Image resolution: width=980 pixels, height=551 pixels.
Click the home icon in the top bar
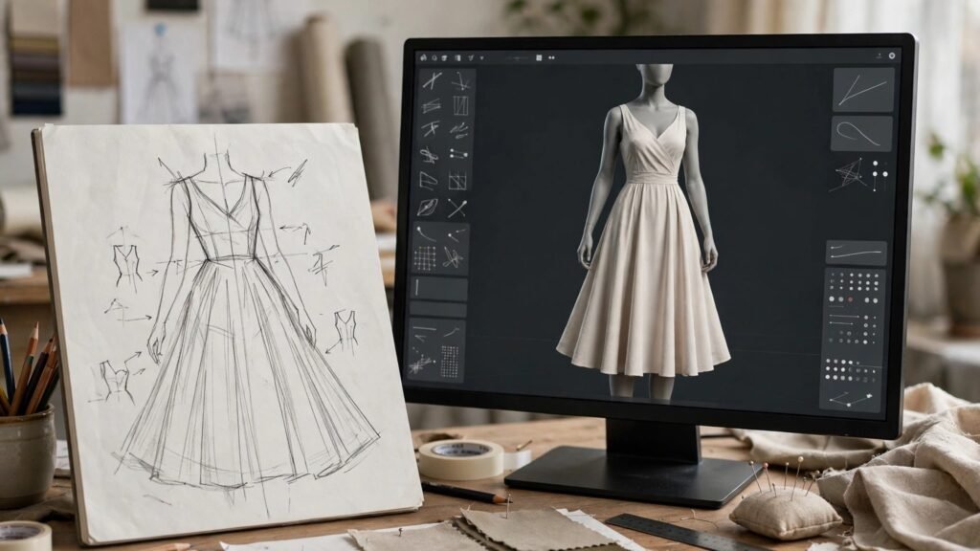click(423, 57)
